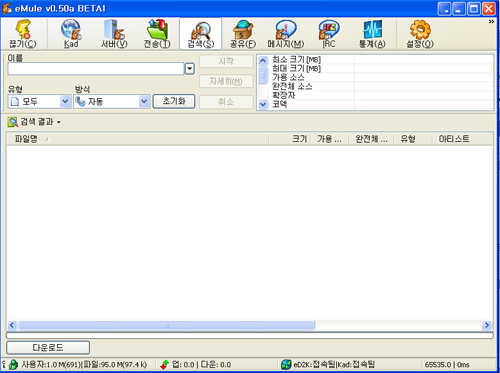Sort by Availability (가용) column header

point(330,139)
